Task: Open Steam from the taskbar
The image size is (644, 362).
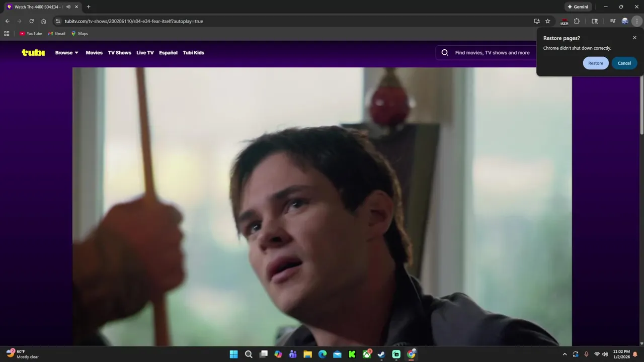Action: [381, 354]
